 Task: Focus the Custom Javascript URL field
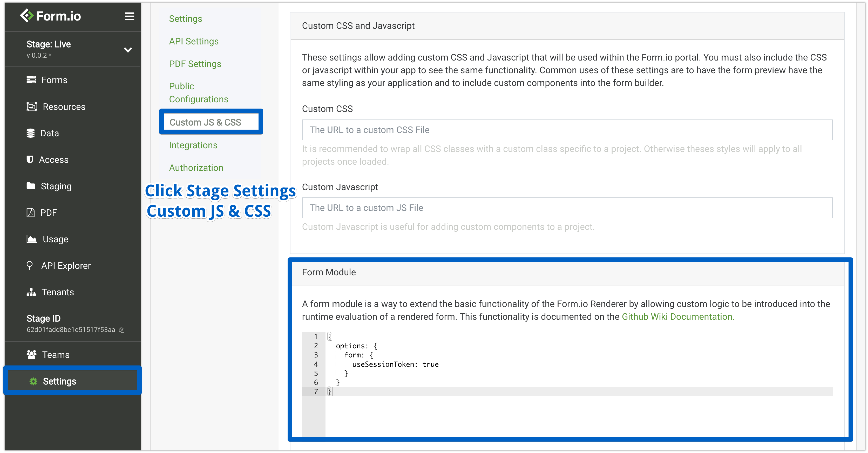(567, 208)
